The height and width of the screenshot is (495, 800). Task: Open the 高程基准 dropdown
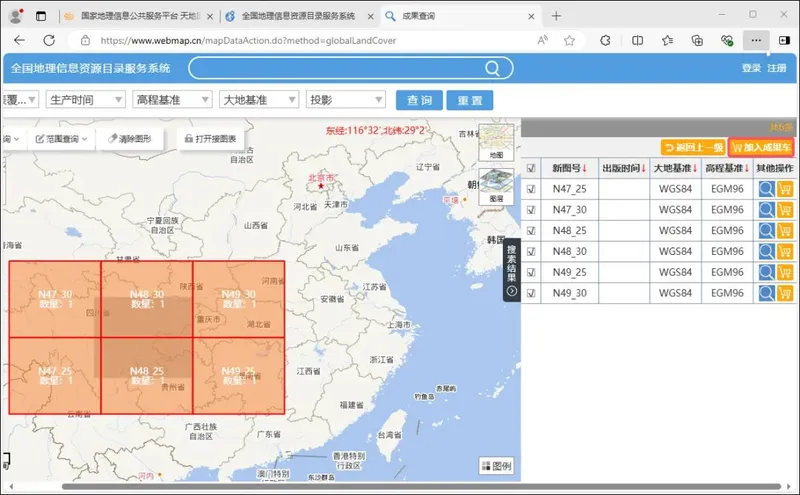click(x=172, y=100)
